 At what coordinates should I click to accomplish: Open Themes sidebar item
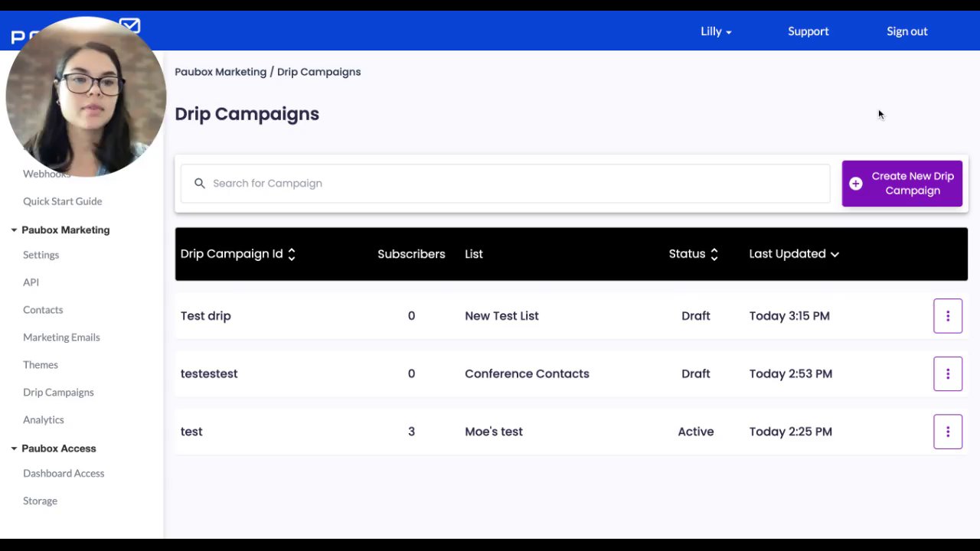[x=41, y=365]
